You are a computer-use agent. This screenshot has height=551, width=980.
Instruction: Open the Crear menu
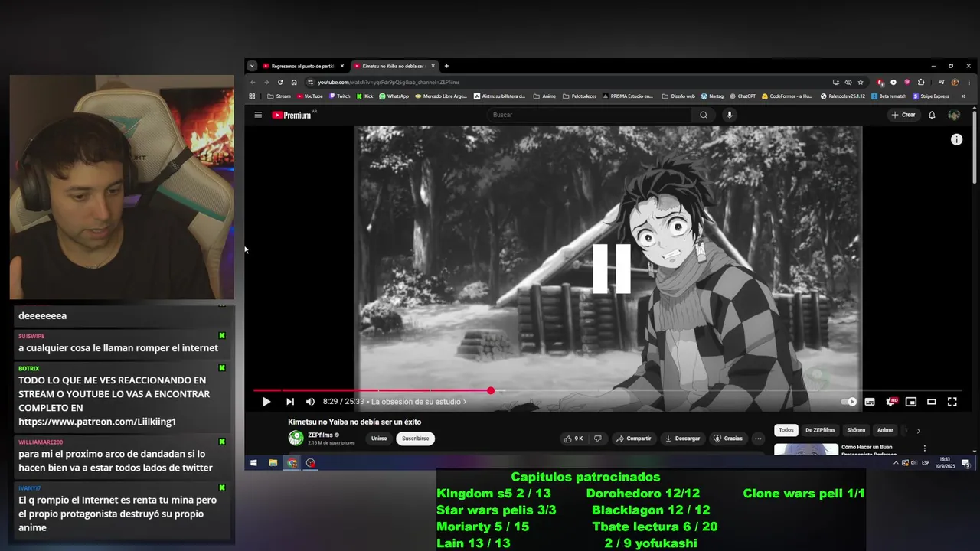pos(903,115)
